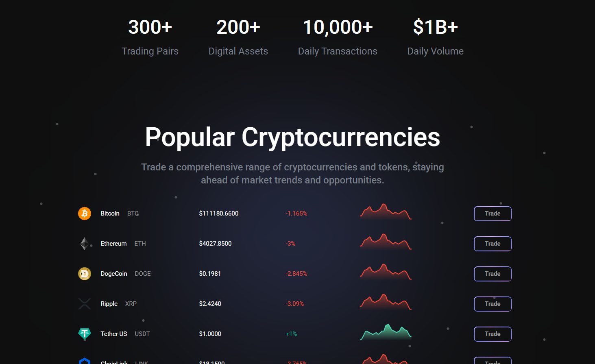Screen dimensions: 595x364
Task: View the green Tether US sparkline
Action: coord(386,333)
